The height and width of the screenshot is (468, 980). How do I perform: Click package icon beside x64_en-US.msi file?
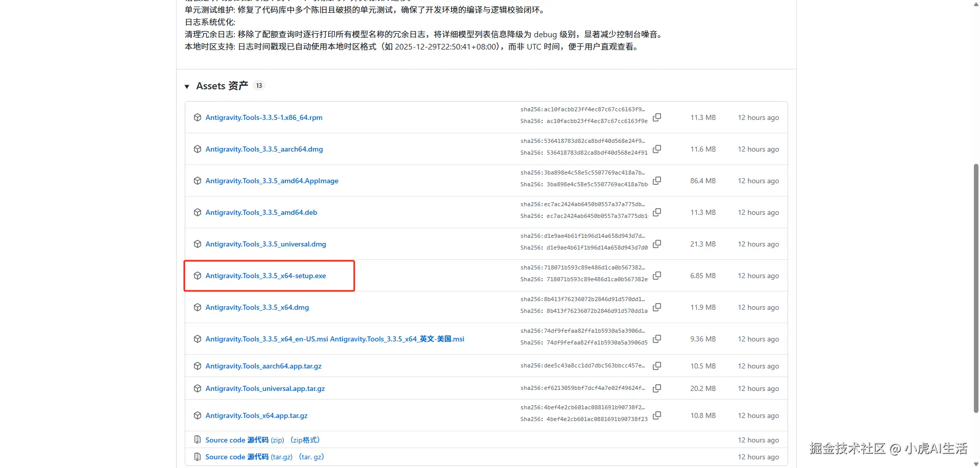[198, 339]
